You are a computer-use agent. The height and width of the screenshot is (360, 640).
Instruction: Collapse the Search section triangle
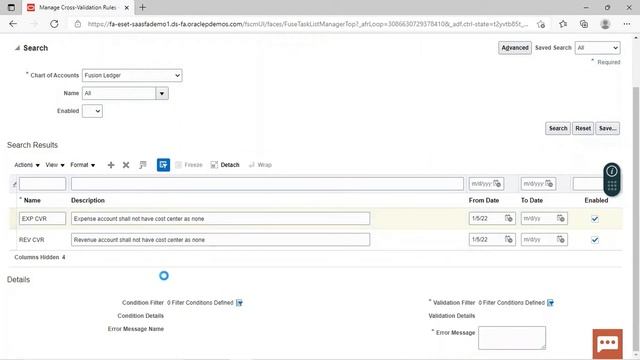click(17, 48)
